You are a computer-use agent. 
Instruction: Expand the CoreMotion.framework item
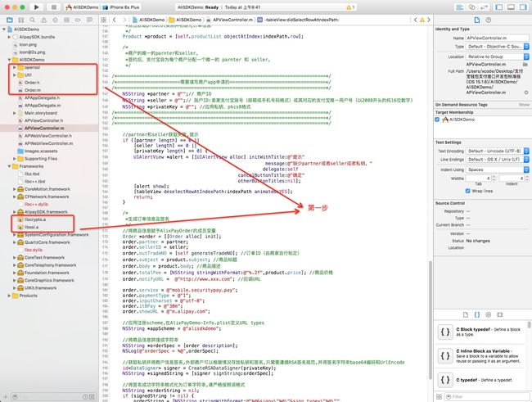(x=15, y=189)
